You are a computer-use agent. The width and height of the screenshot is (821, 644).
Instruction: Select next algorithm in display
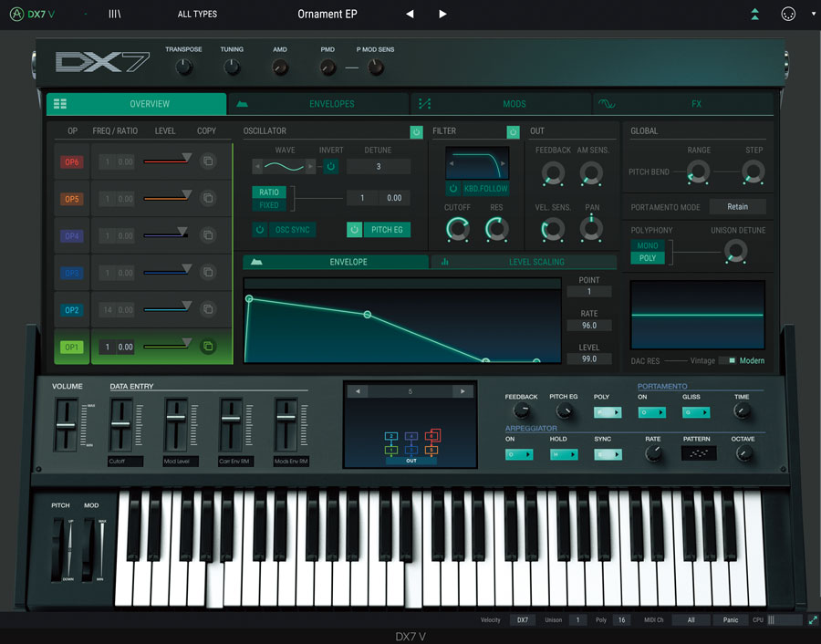(x=462, y=391)
